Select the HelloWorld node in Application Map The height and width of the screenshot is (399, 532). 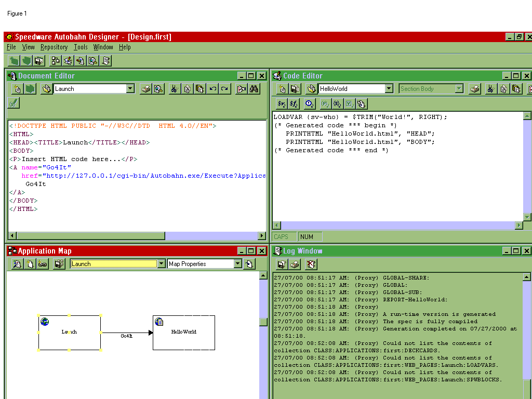(x=184, y=332)
